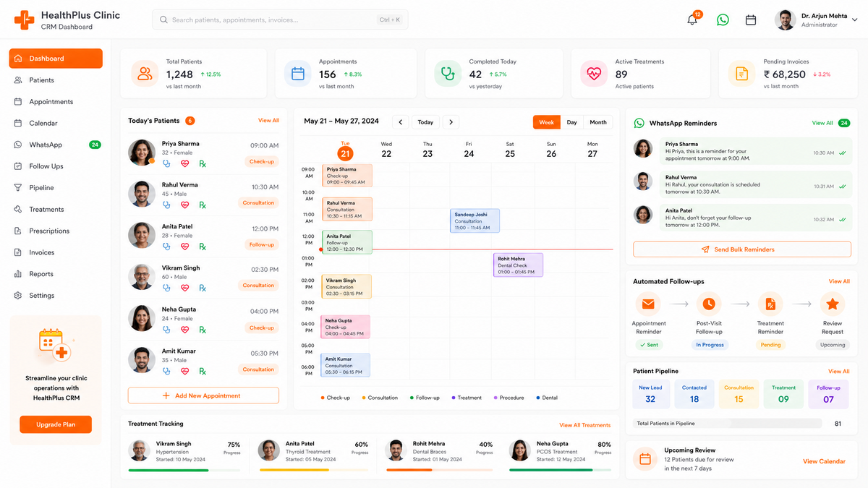This screenshot has width=868, height=488.
Task: Click the Total Patients card icon
Action: click(145, 73)
